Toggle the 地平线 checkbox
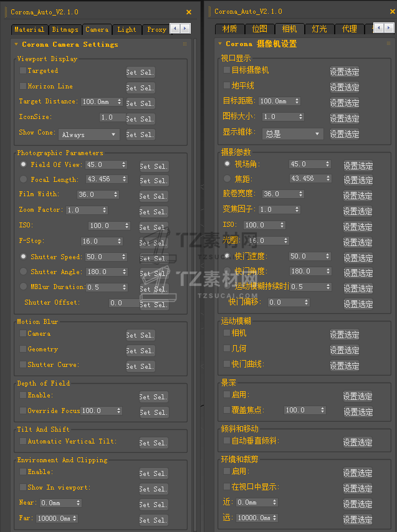397x532 pixels. point(227,85)
